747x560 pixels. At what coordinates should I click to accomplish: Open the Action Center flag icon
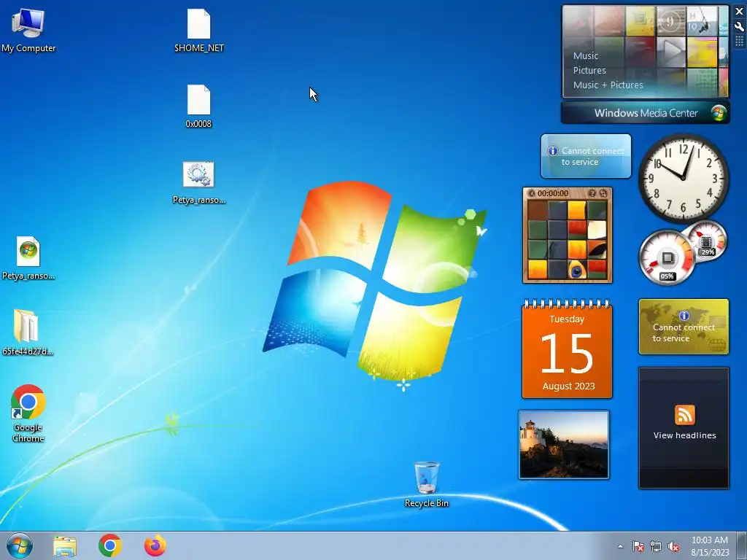tap(638, 546)
